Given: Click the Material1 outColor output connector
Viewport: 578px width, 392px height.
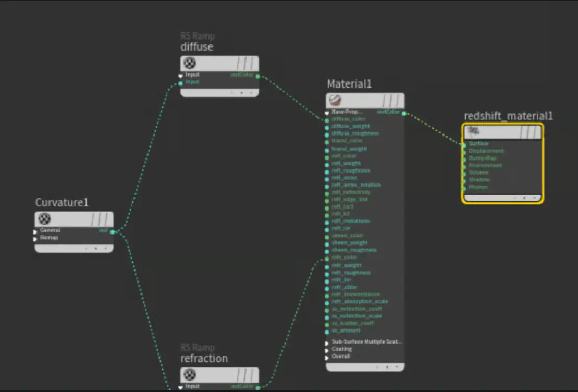Looking at the screenshot, I should click(403, 113).
